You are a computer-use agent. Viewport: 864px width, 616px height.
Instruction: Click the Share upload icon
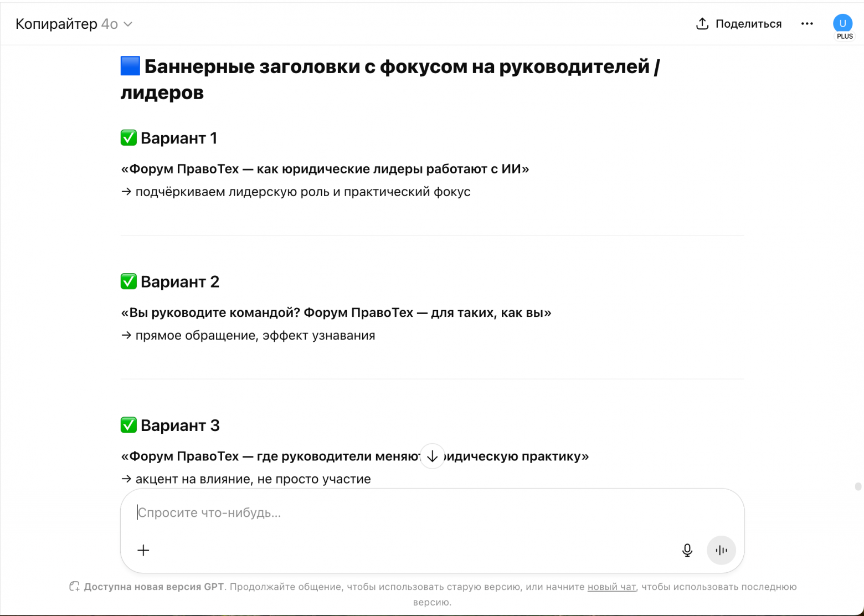click(x=702, y=24)
